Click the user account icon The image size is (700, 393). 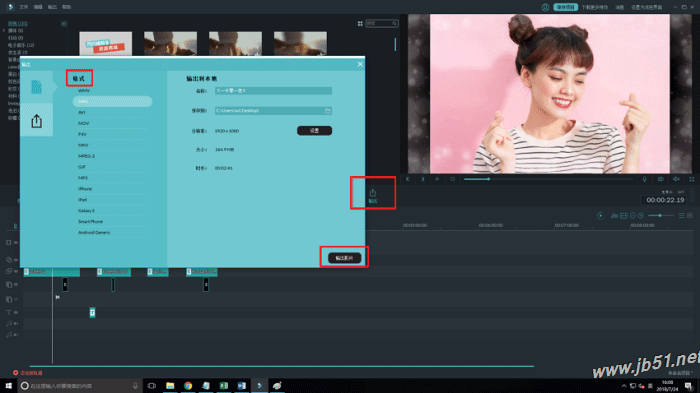coord(545,7)
